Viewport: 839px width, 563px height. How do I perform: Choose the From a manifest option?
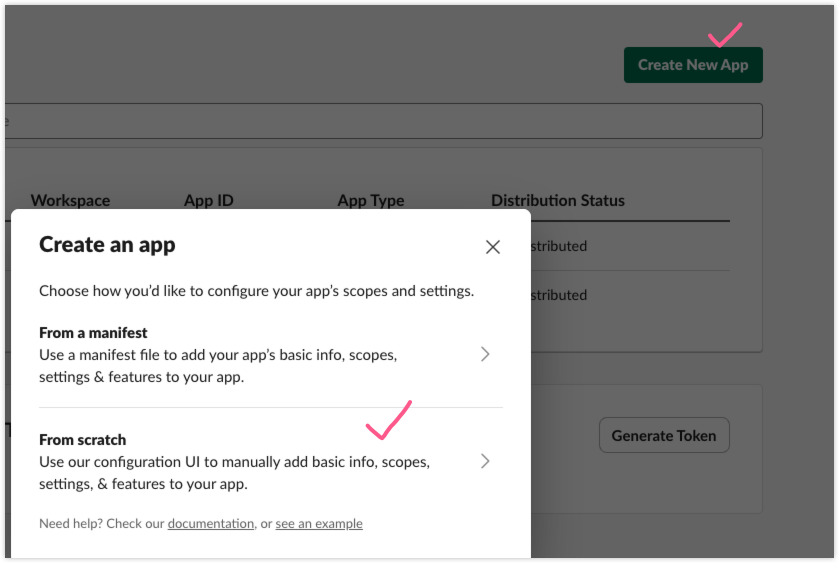271,354
